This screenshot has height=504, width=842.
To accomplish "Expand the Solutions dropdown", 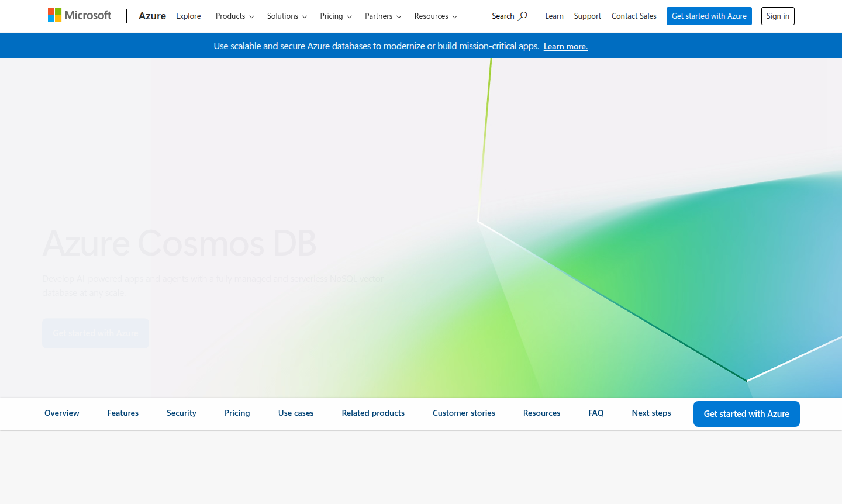I will (x=287, y=16).
